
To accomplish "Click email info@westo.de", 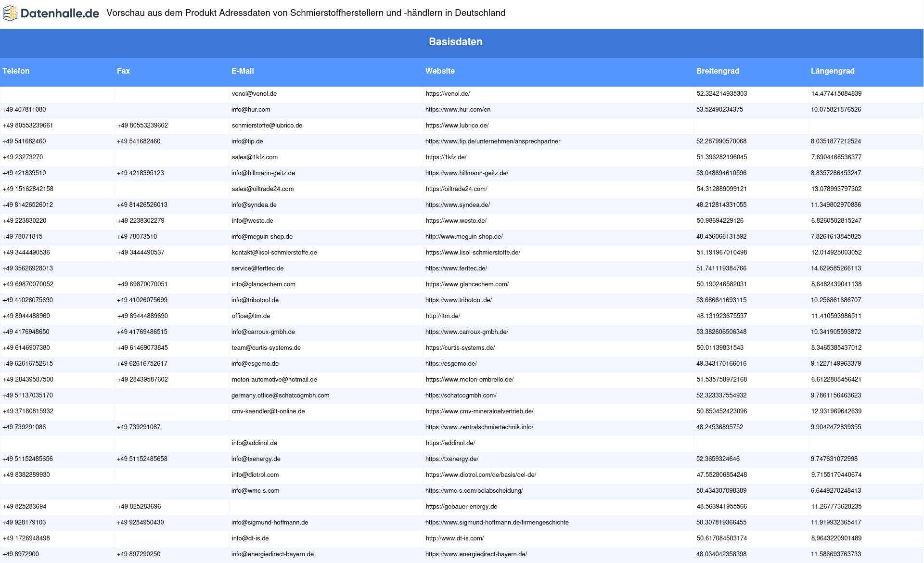I will [253, 221].
